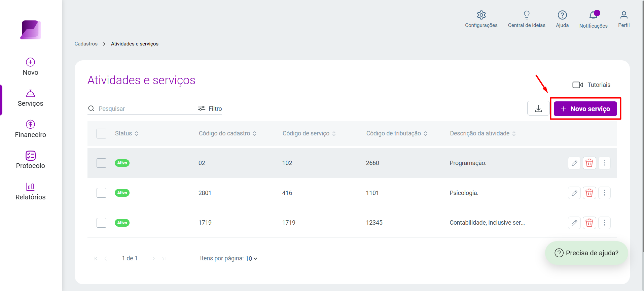The width and height of the screenshot is (644, 291).
Task: Open the Notificações bell icon
Action: pyautogui.click(x=594, y=15)
